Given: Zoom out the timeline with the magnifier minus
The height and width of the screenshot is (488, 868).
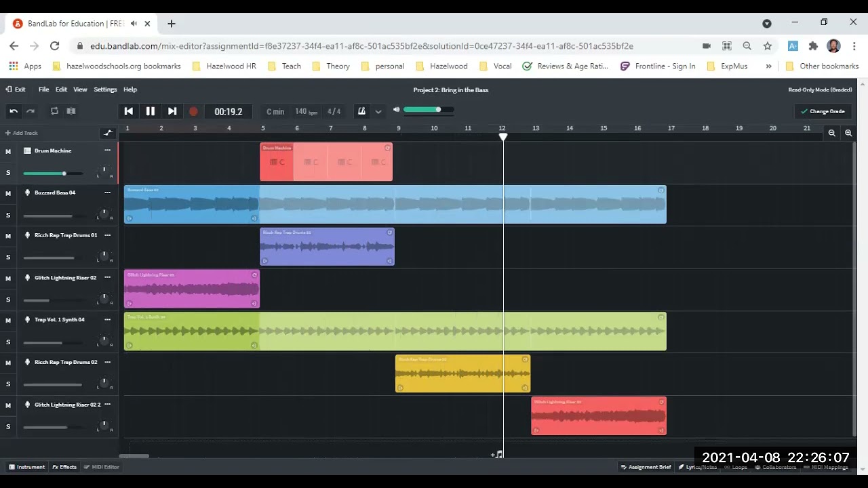Looking at the screenshot, I should 832,134.
